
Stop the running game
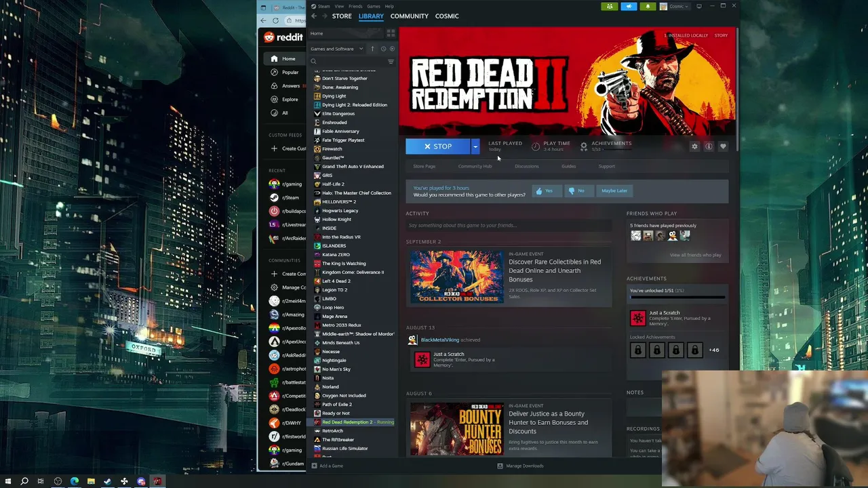tap(438, 146)
